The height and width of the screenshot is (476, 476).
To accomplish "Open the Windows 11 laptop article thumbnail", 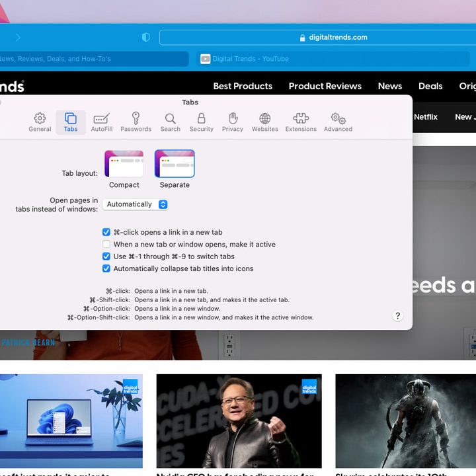I will point(71,421).
